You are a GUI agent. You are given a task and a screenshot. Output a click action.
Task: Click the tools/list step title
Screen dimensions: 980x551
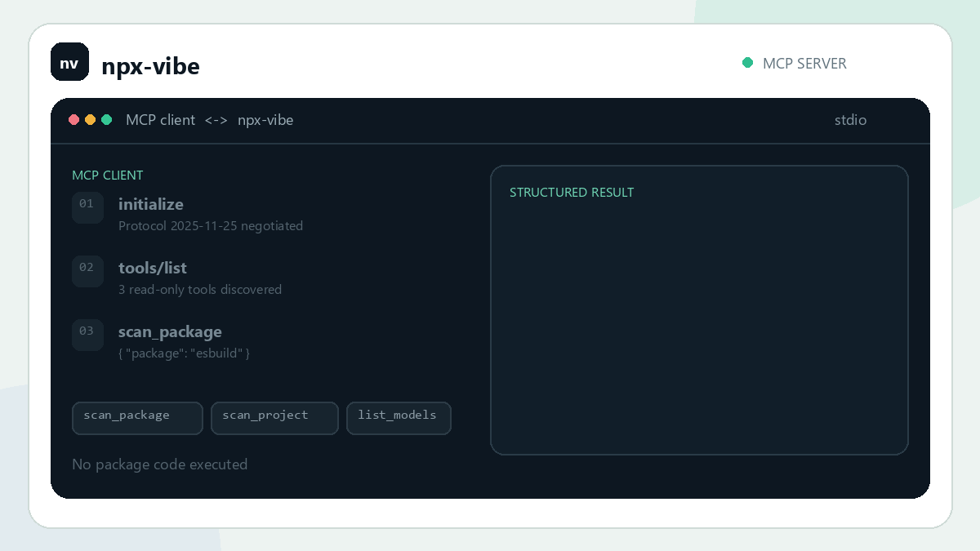coord(153,268)
